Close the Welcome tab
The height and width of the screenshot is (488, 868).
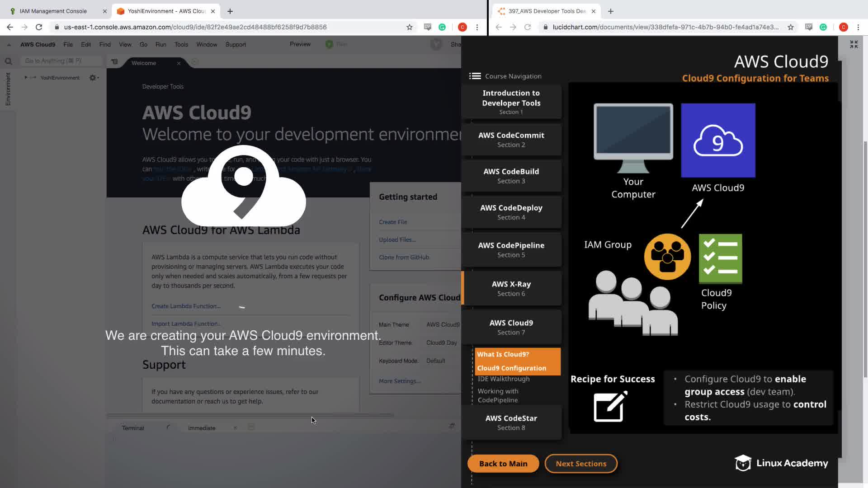coord(179,63)
